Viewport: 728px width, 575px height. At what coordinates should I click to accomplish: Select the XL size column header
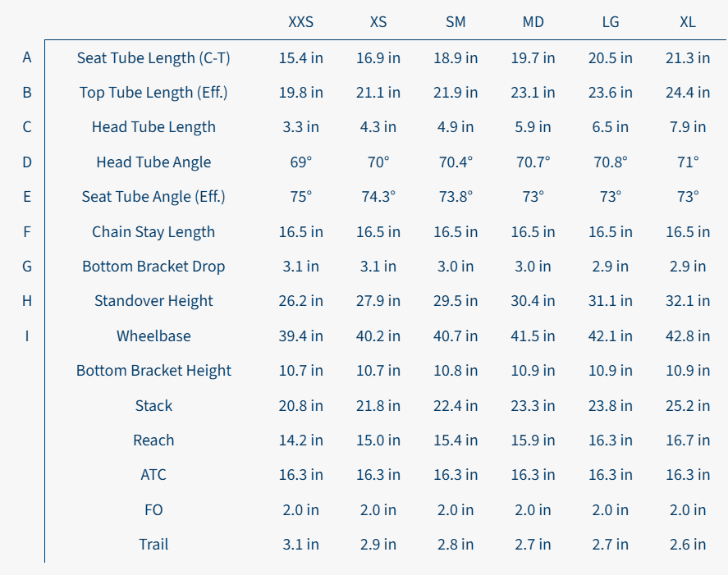coord(688,22)
